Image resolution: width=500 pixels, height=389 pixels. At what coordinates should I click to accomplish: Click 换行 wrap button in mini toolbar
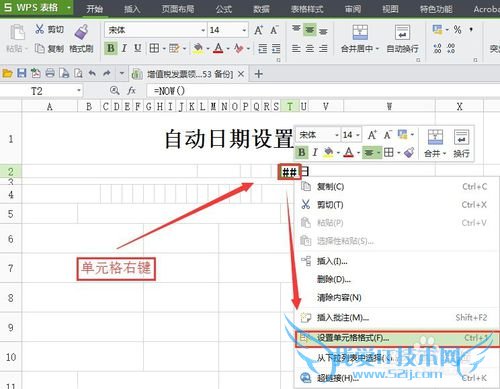click(461, 144)
